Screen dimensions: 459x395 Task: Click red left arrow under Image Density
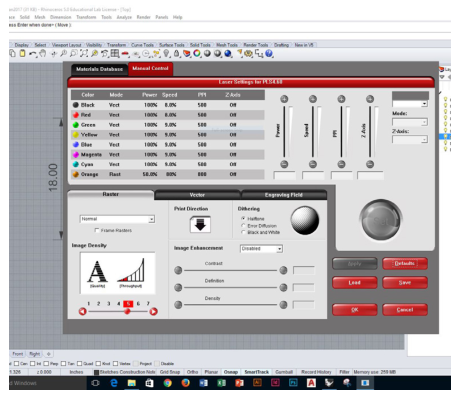click(x=83, y=311)
